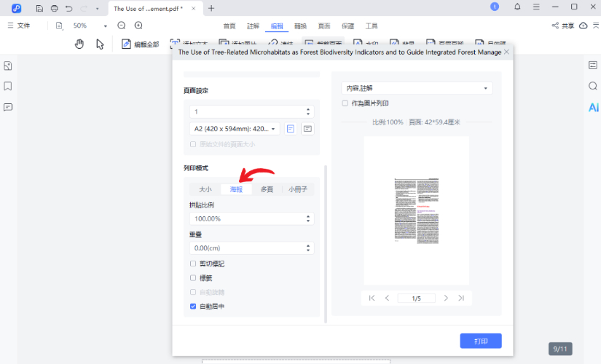The width and height of the screenshot is (601, 364).
Task: Enable the 剪切標記 cut marks checkbox
Action: pos(193,264)
